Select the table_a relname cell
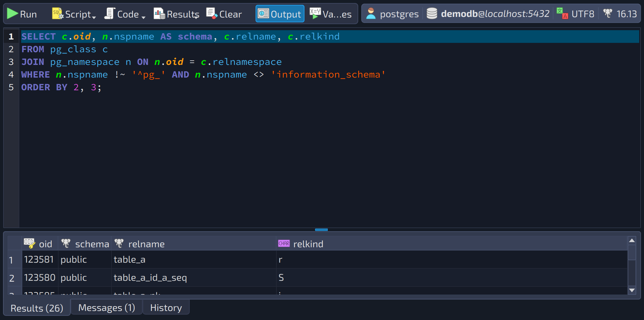The height and width of the screenshot is (320, 644). pyautogui.click(x=194, y=259)
